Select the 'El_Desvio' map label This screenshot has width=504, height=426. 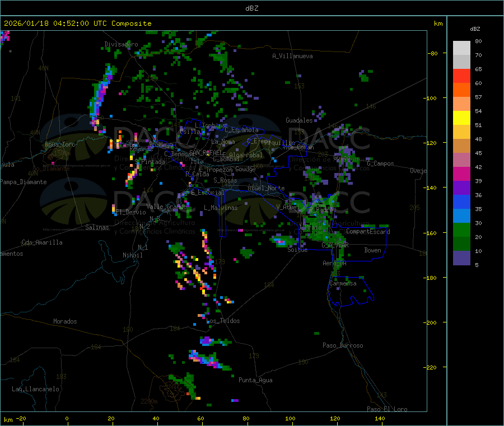tap(130, 212)
